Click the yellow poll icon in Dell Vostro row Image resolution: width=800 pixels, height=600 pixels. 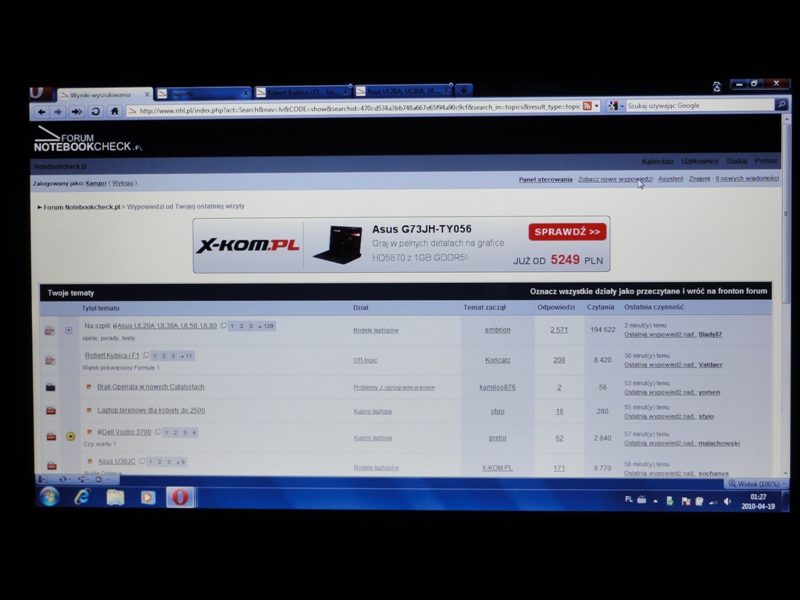(70, 436)
